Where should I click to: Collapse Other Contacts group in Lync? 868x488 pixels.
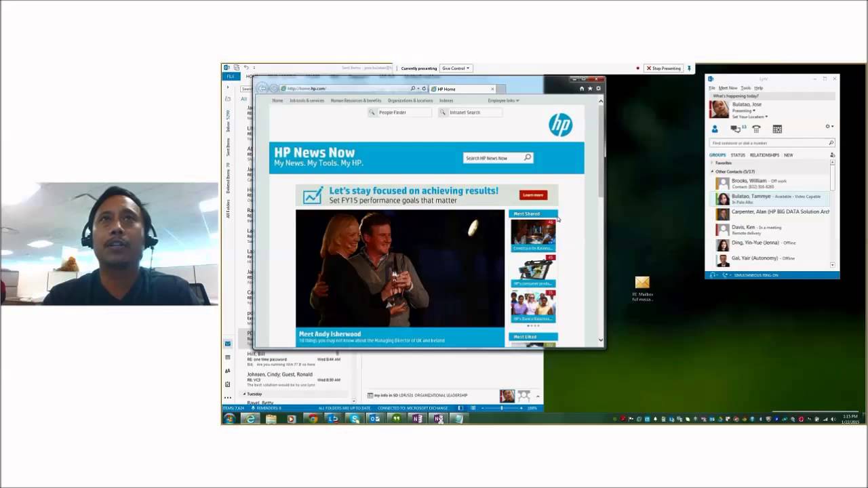pos(712,171)
